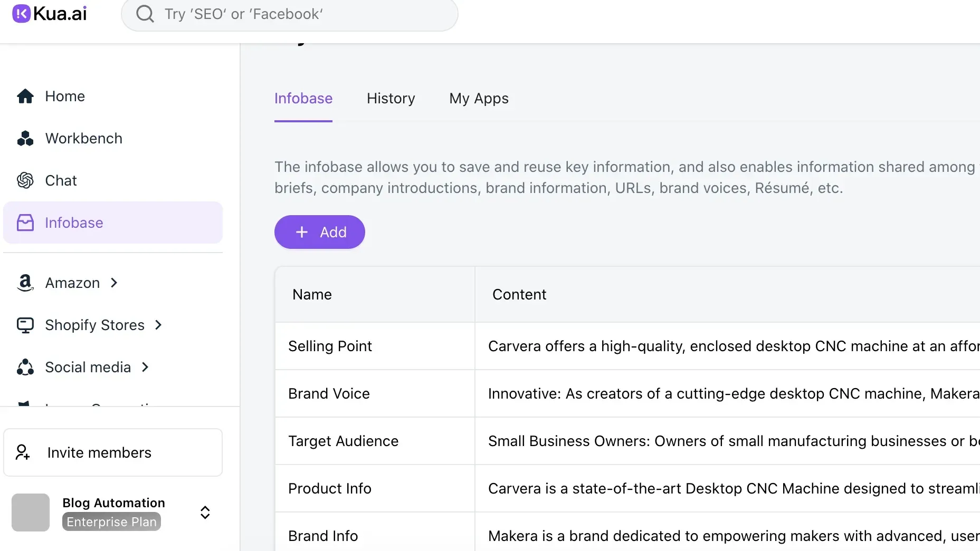
Task: Click the Amazon logo icon
Action: (x=25, y=283)
